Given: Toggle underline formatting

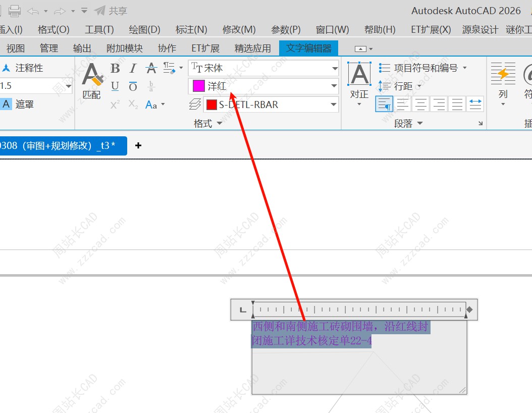Looking at the screenshot, I should coord(115,86).
